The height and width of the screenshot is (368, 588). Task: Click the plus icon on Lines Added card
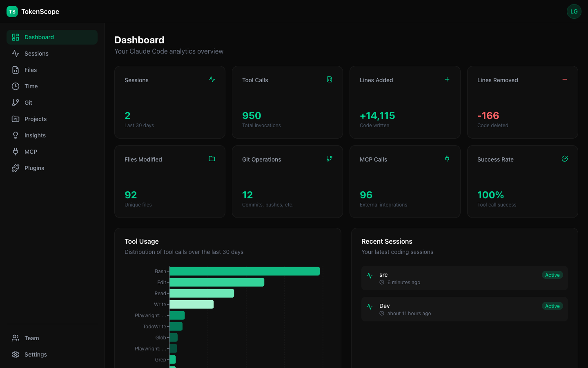pyautogui.click(x=447, y=79)
